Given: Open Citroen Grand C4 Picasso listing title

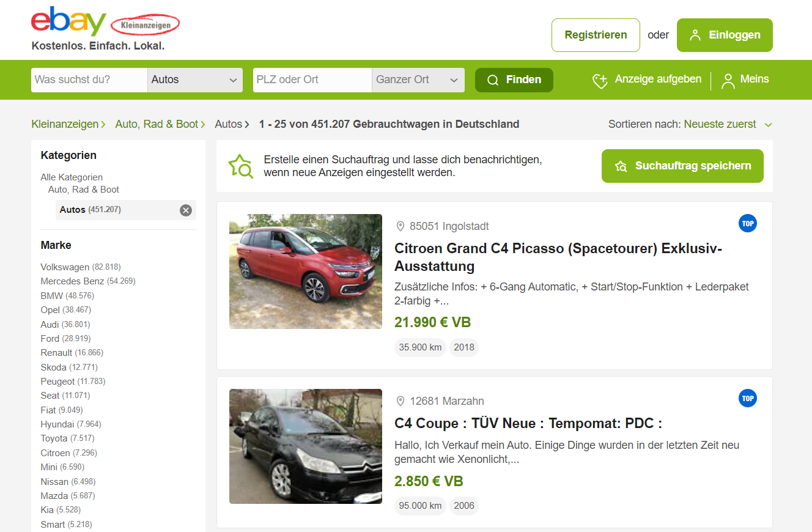Looking at the screenshot, I should tap(558, 257).
